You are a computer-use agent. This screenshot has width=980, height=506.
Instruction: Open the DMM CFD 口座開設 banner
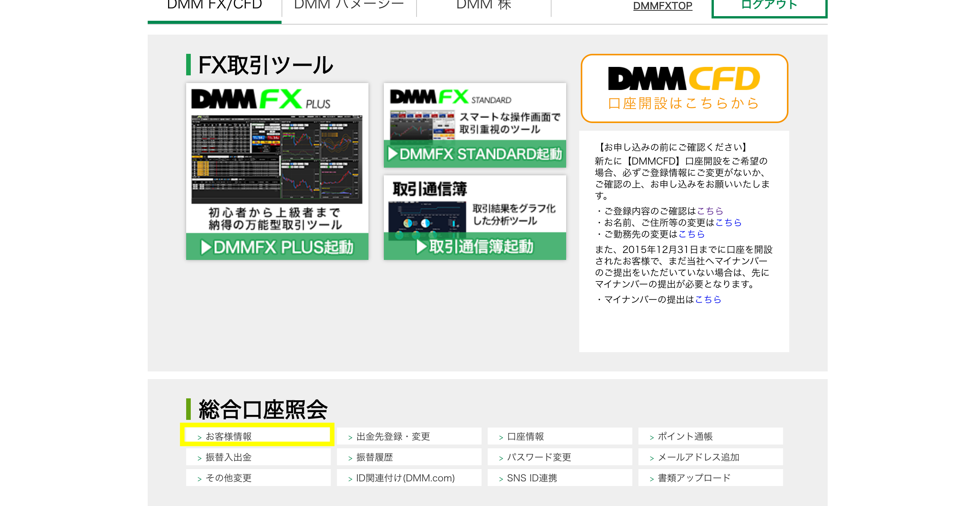coord(684,88)
